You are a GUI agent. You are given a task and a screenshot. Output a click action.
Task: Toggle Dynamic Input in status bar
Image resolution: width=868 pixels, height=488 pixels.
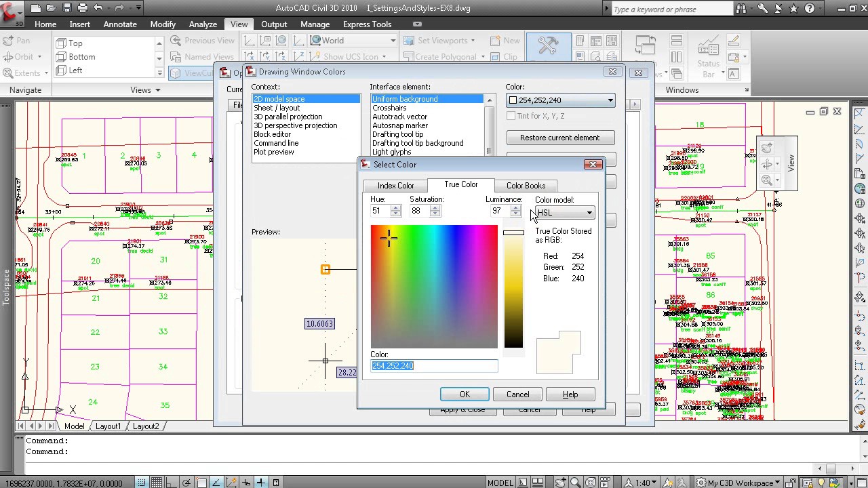260,483
